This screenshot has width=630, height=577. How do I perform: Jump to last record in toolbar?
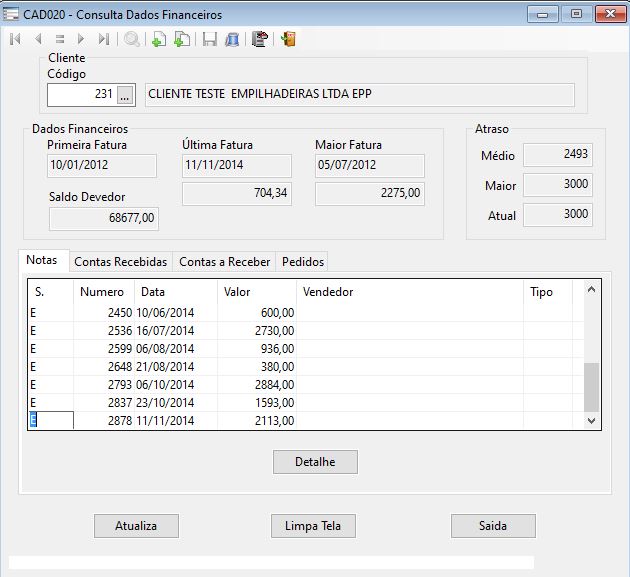pyautogui.click(x=104, y=40)
